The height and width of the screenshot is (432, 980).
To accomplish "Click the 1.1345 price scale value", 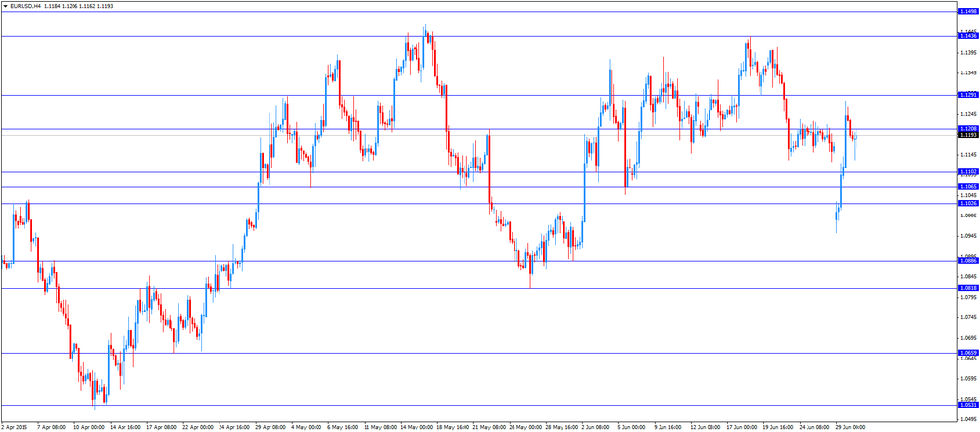I will [x=969, y=73].
